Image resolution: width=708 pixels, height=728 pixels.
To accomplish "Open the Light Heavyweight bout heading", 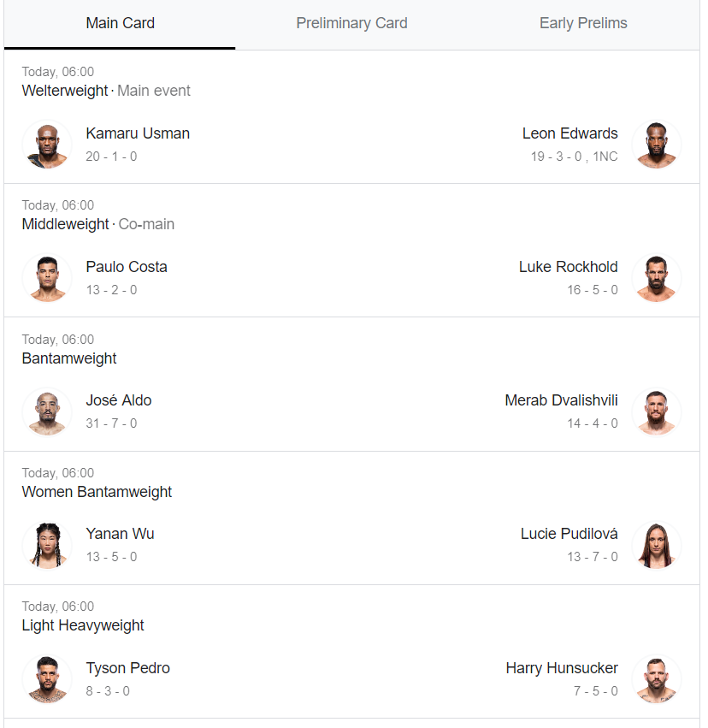I will (83, 625).
